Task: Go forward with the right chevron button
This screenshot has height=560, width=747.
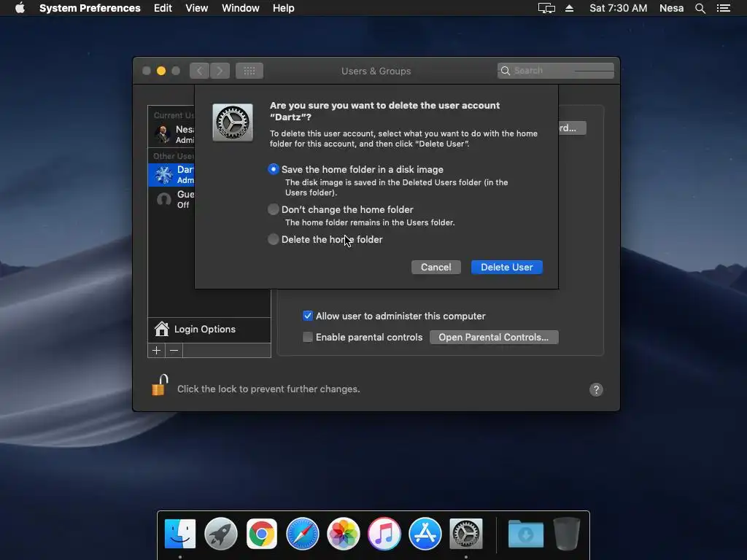Action: 220,71
